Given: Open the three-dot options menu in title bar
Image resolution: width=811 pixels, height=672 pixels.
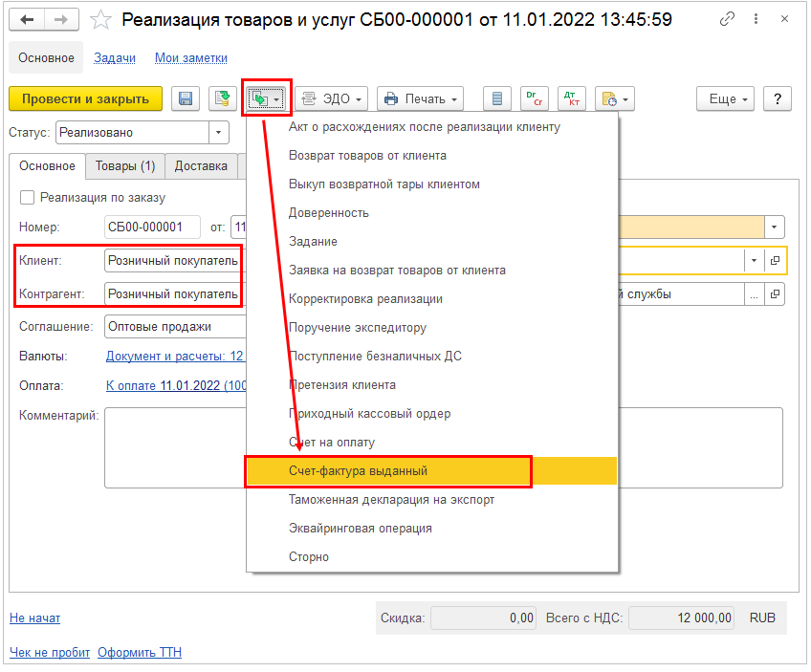Looking at the screenshot, I should tap(756, 19).
